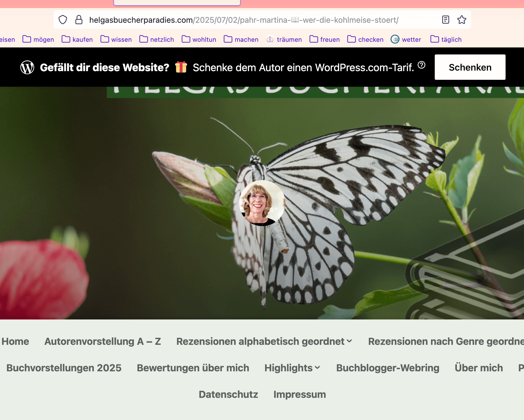524x420 pixels.
Task: Go to the Home page
Action: coord(15,341)
